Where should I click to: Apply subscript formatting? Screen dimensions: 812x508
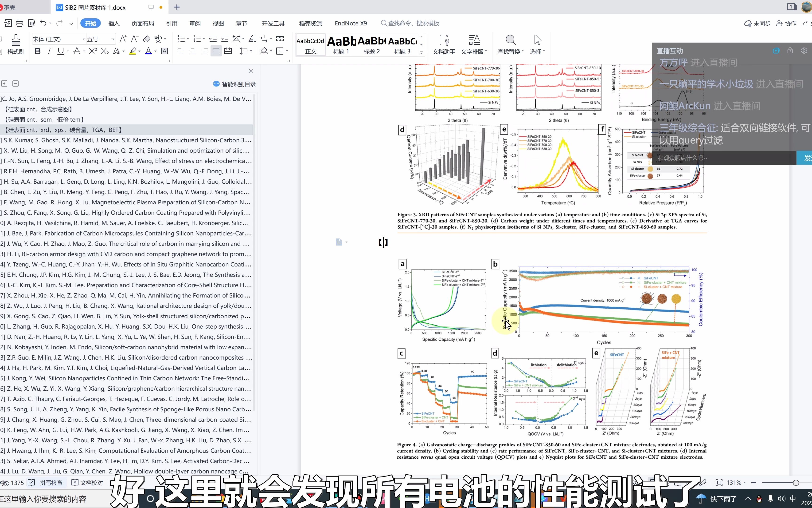(105, 51)
